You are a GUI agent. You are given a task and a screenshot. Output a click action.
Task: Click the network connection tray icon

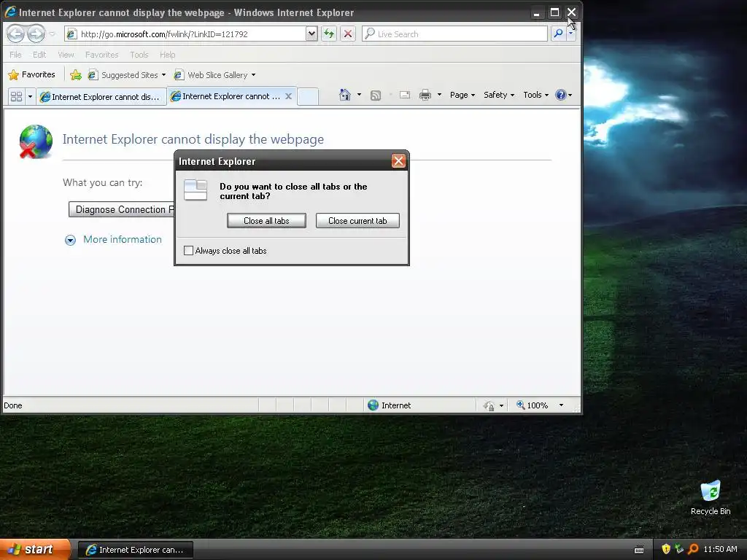coord(679,549)
